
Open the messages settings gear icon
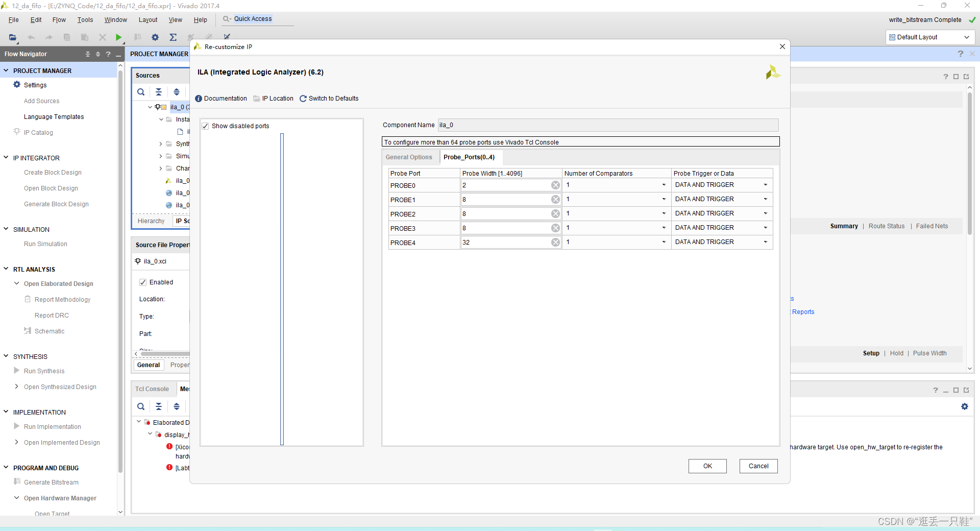pos(964,406)
